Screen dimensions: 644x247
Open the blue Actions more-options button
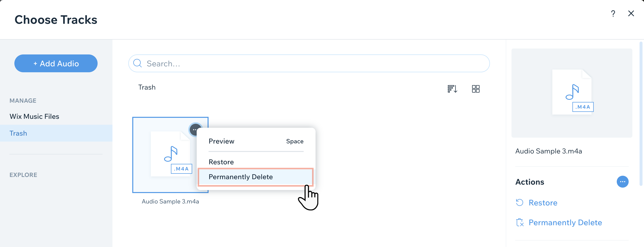[622, 182]
